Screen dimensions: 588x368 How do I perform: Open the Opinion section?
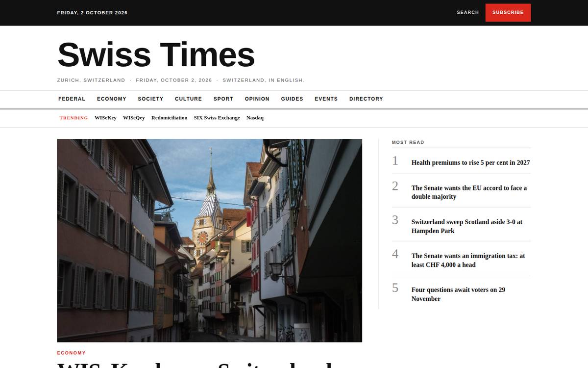pos(257,99)
